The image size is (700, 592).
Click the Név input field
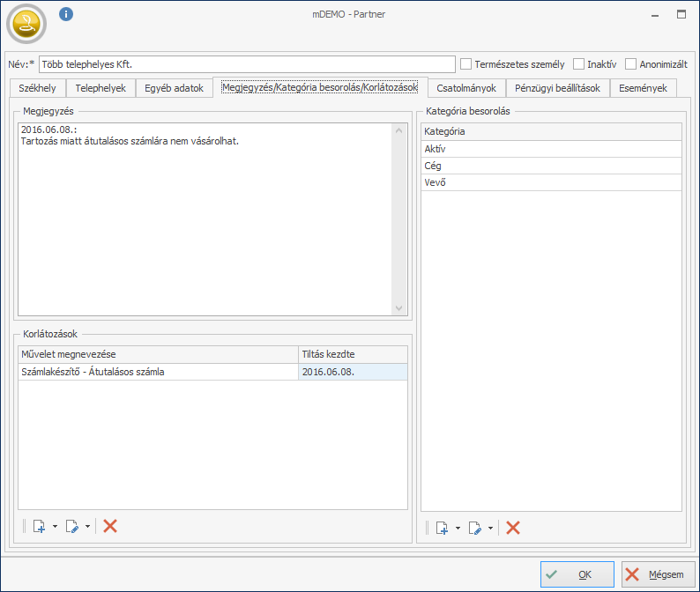(x=247, y=64)
